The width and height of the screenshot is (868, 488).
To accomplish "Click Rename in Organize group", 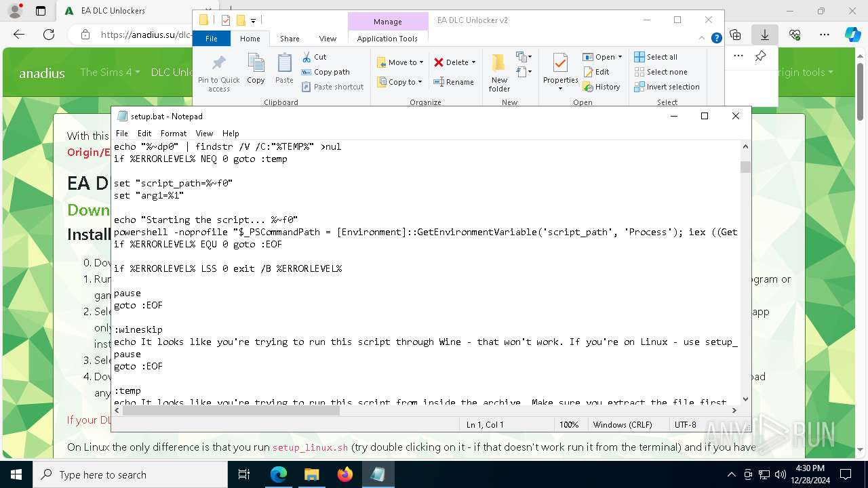I will pyautogui.click(x=454, y=82).
